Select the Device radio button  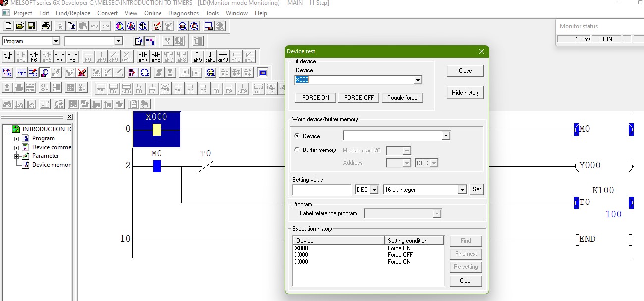pos(297,136)
